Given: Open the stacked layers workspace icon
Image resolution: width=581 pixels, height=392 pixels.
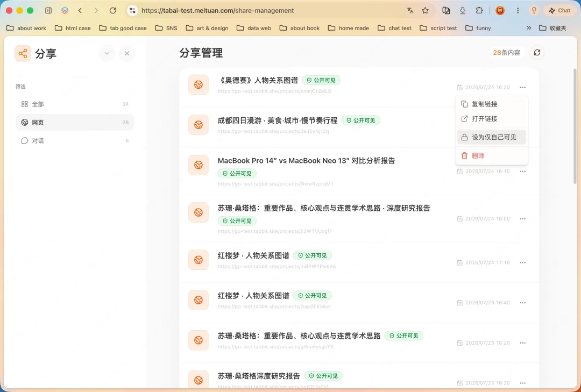Looking at the screenshot, I should 65,10.
